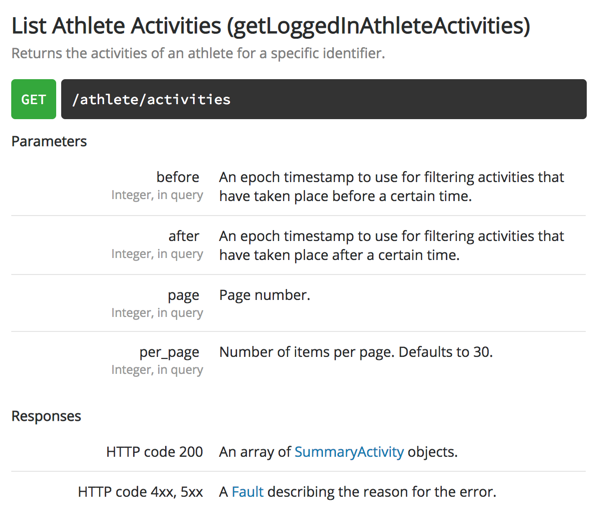The height and width of the screenshot is (515, 592).
Task: Open the SummaryActivity model link
Action: click(x=349, y=452)
